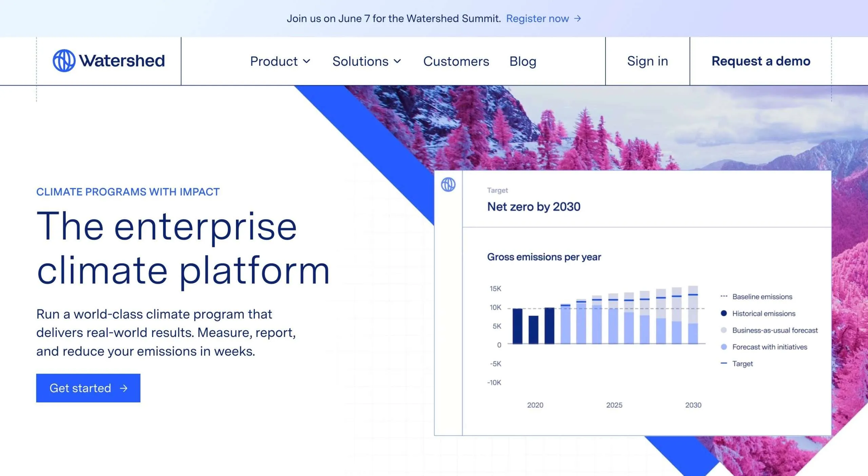The height and width of the screenshot is (476, 868).
Task: Click the Target legend line marker
Action: coord(724,363)
